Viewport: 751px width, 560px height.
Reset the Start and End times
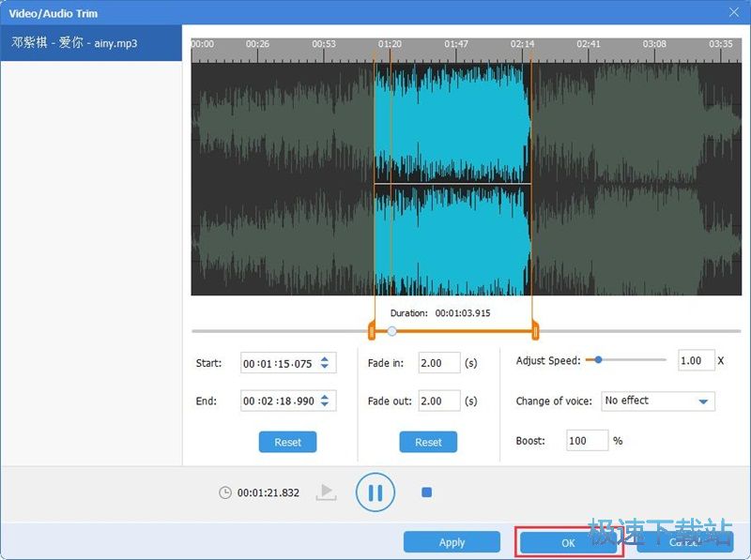point(287,442)
